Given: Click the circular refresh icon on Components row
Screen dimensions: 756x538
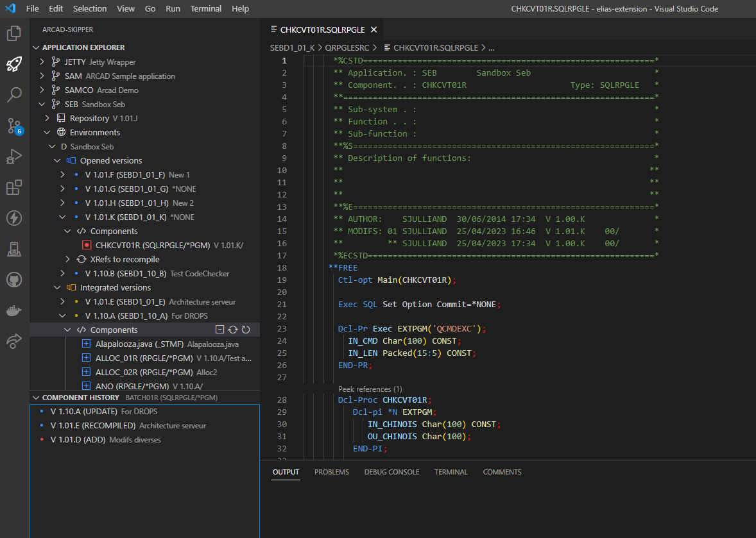Looking at the screenshot, I should pyautogui.click(x=246, y=330).
